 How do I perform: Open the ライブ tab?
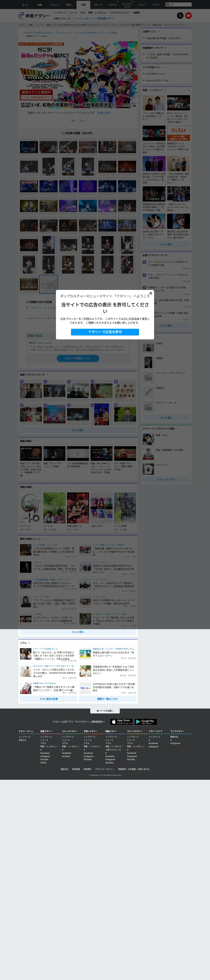pos(156,5)
